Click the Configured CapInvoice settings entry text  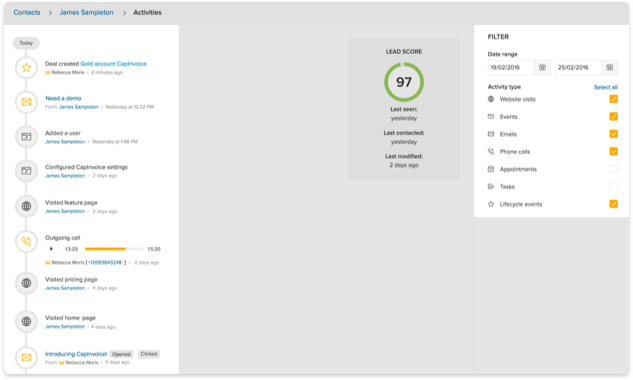tap(86, 167)
